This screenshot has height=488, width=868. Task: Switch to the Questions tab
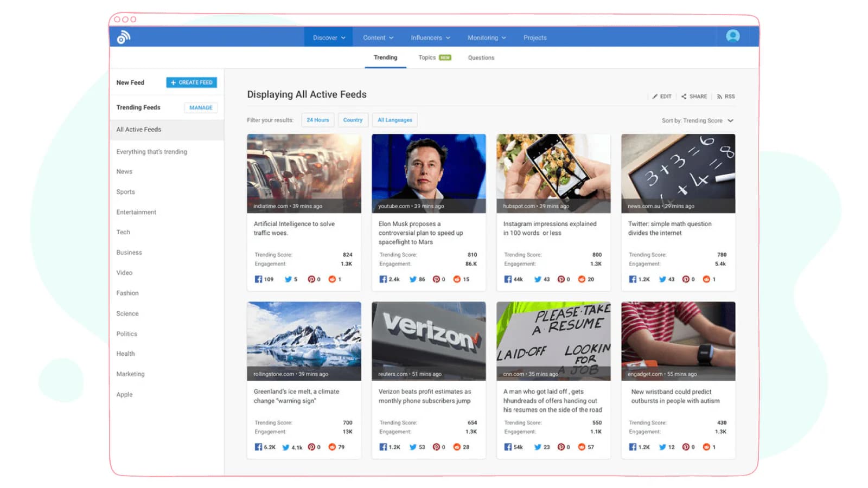tap(481, 57)
